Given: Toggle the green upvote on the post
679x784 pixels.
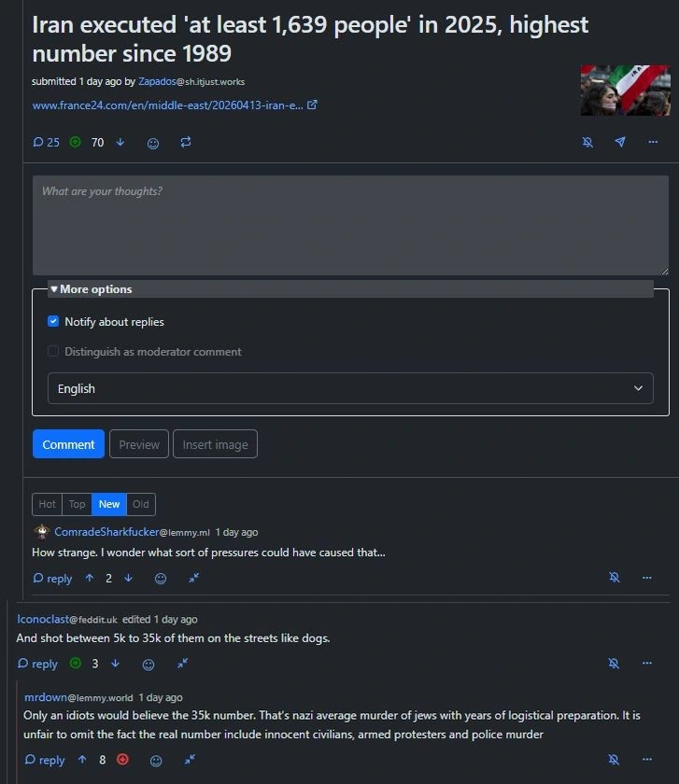Looking at the screenshot, I should 75,142.
